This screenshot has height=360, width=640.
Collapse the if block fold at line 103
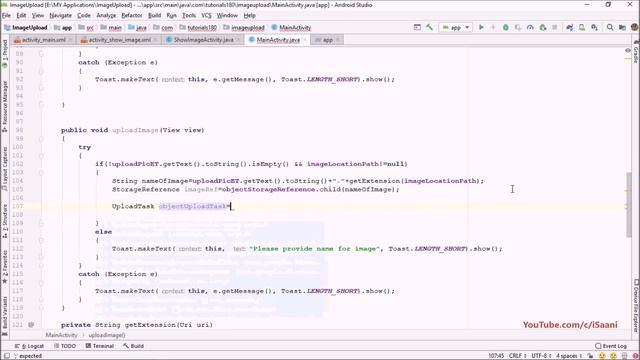point(41,173)
